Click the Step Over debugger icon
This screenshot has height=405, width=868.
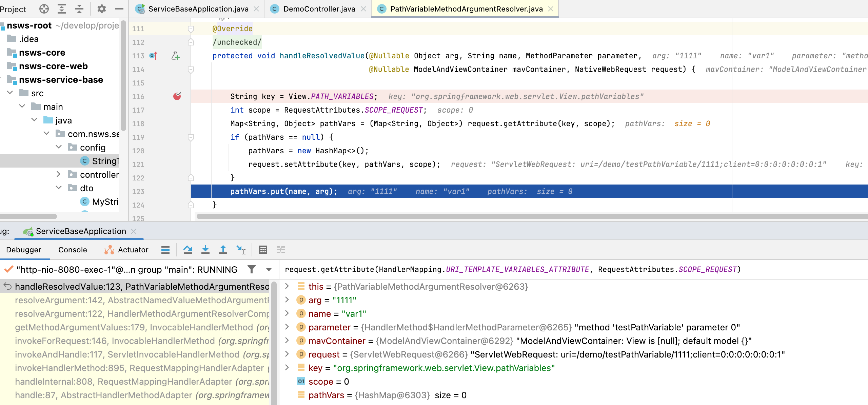point(188,250)
